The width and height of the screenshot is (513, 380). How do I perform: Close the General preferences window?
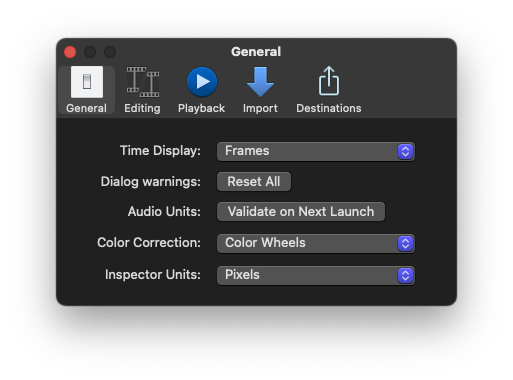[x=70, y=52]
